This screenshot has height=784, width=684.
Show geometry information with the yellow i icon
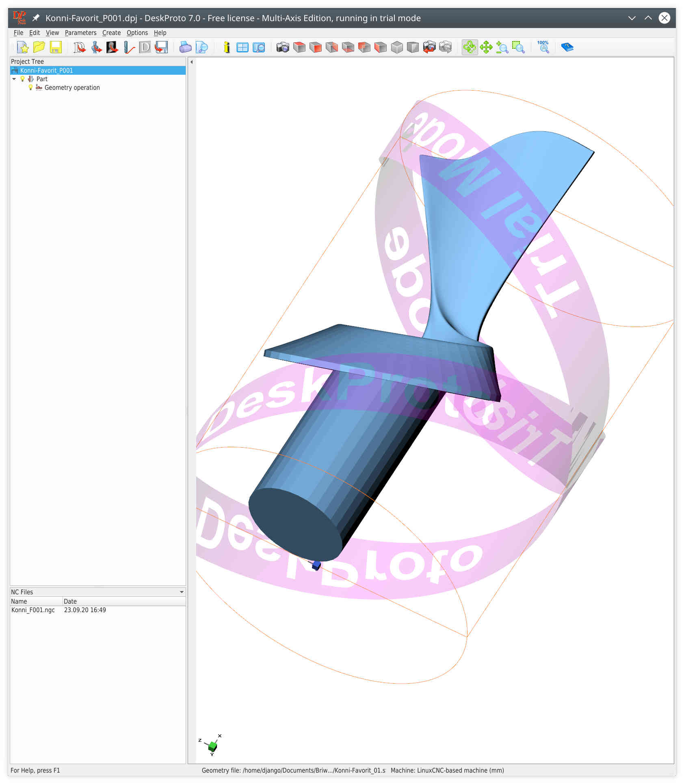226,48
